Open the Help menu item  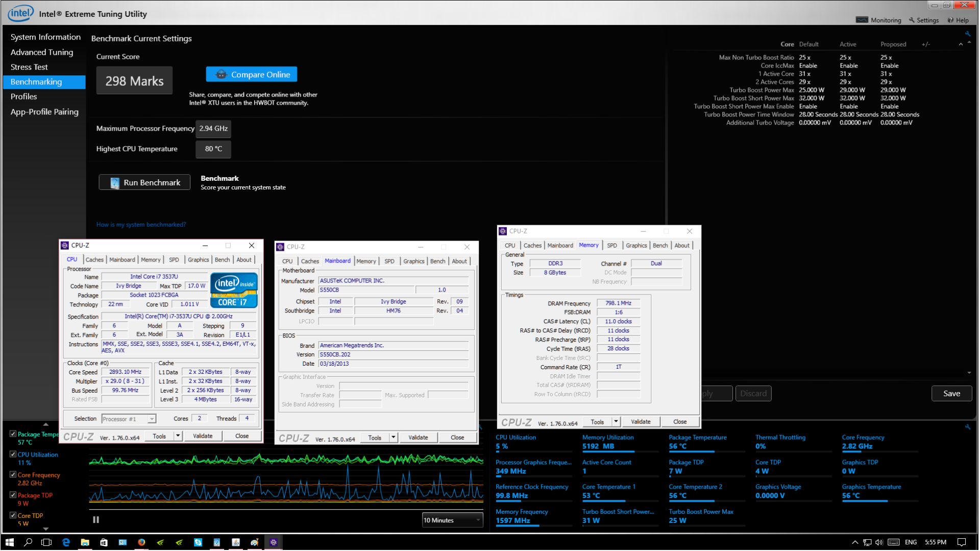pyautogui.click(x=958, y=20)
